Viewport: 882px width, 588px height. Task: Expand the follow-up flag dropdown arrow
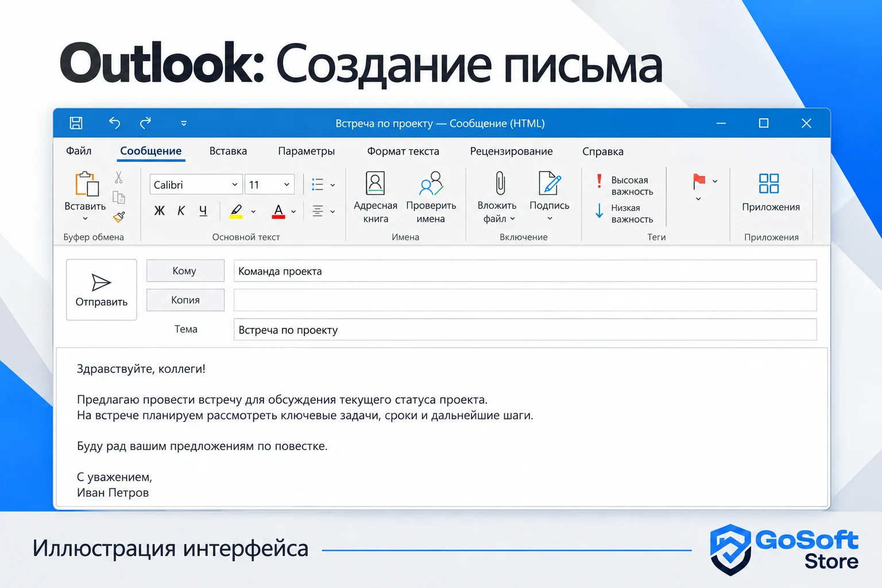tap(715, 181)
